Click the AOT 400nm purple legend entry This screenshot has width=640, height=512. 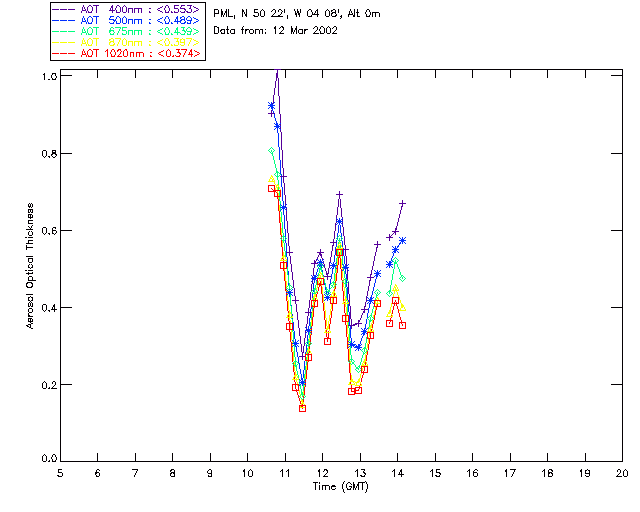pyautogui.click(x=127, y=9)
